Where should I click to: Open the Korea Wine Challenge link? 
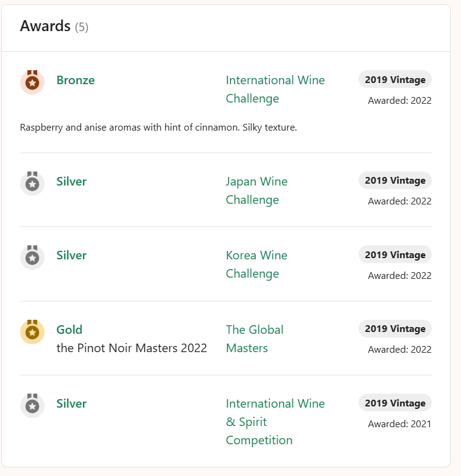256,264
